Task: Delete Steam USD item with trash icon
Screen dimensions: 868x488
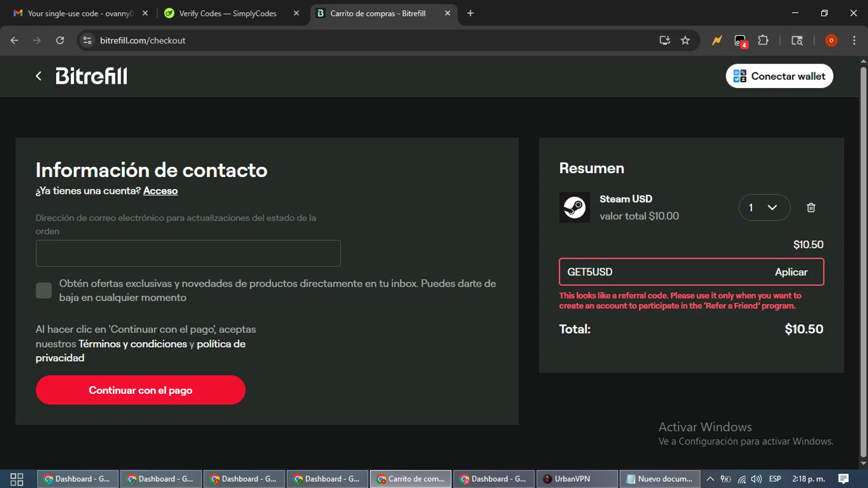Action: 811,207
